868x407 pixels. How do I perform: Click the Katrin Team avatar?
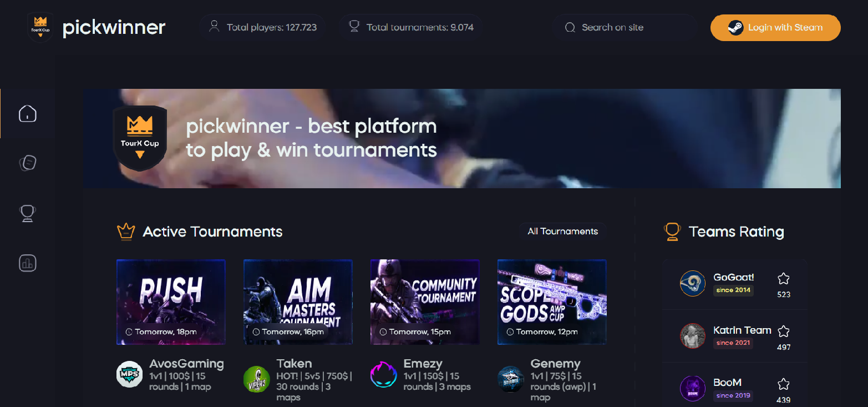(693, 336)
